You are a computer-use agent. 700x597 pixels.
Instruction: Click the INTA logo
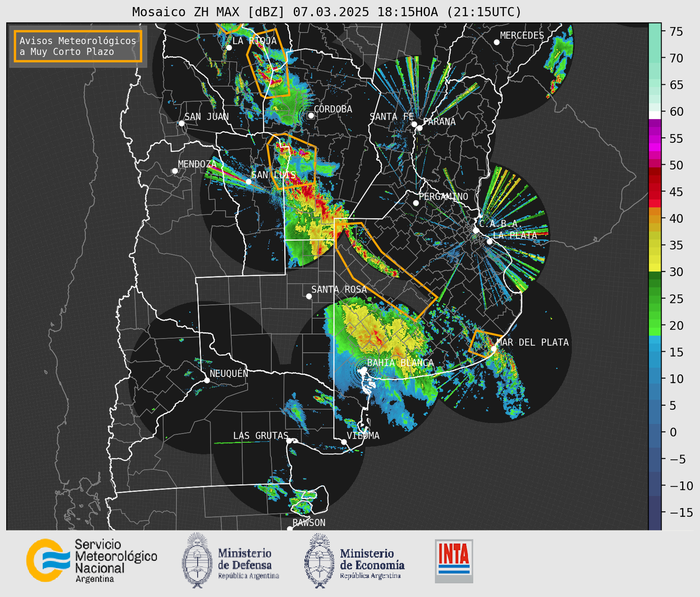[x=454, y=561]
